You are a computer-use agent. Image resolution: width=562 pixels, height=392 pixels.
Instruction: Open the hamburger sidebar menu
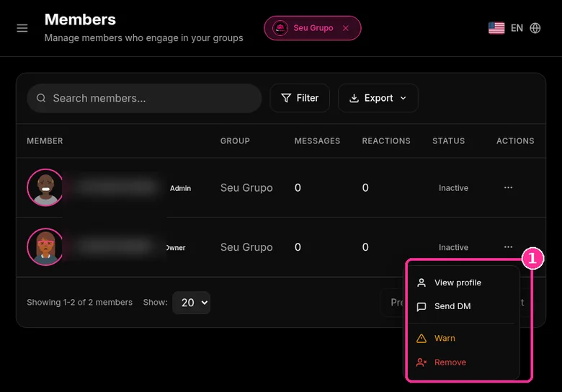22,28
